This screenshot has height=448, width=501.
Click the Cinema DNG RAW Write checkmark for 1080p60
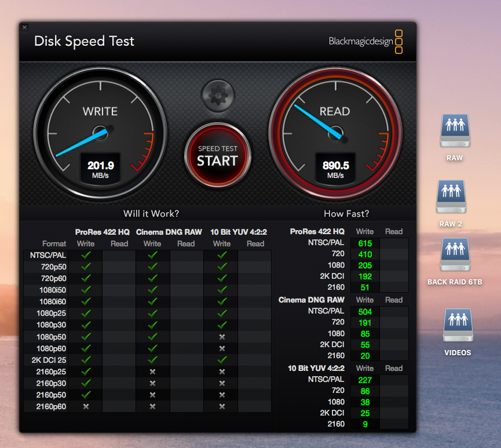coord(153,348)
